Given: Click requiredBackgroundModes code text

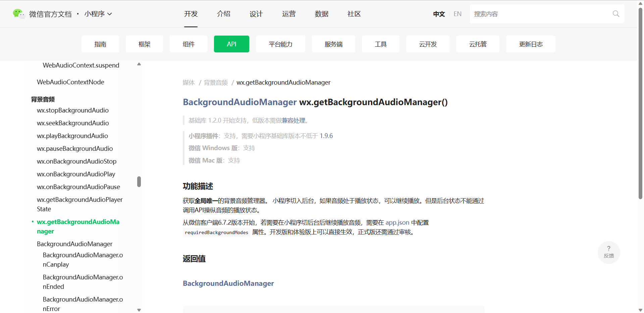Looking at the screenshot, I should point(216,232).
